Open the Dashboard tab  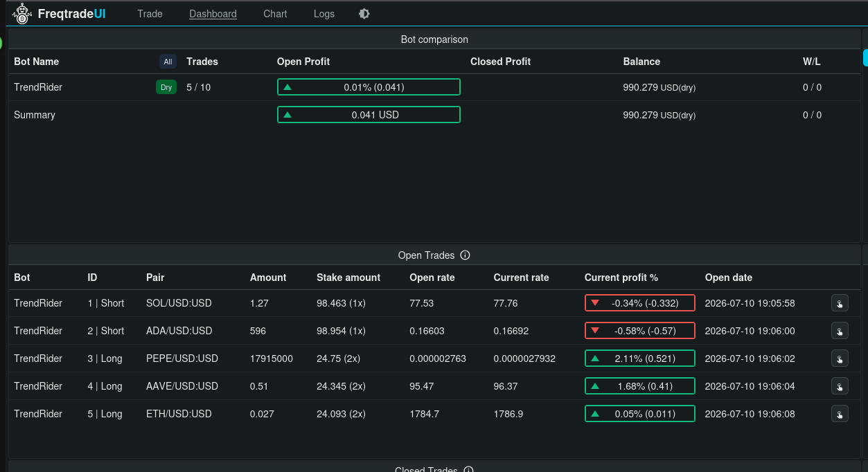(213, 14)
